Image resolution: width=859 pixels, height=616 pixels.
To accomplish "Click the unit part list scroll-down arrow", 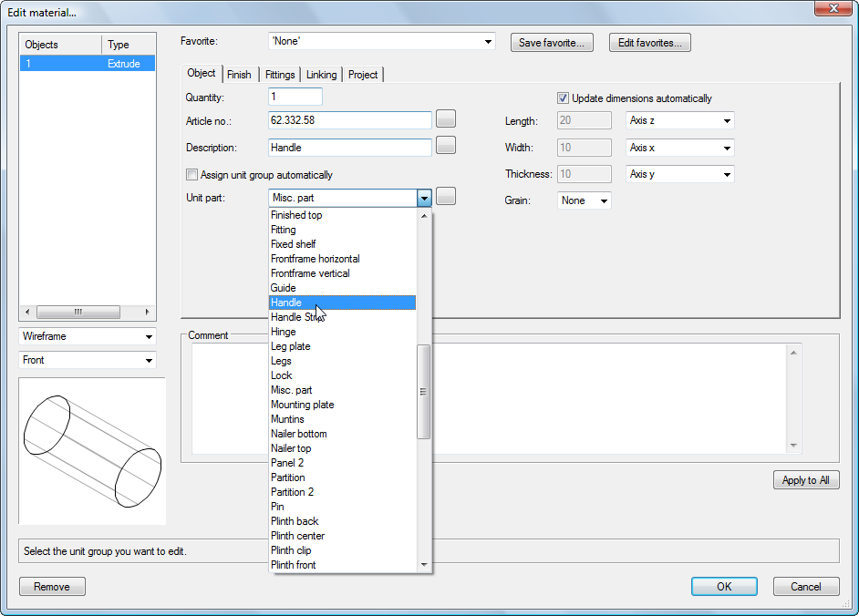I will (x=424, y=565).
